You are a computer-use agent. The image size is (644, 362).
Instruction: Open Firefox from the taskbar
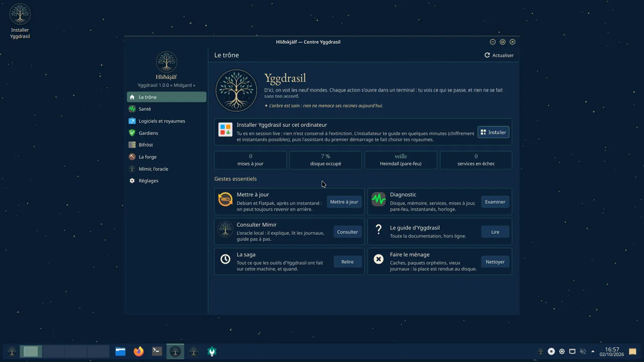pos(138,351)
